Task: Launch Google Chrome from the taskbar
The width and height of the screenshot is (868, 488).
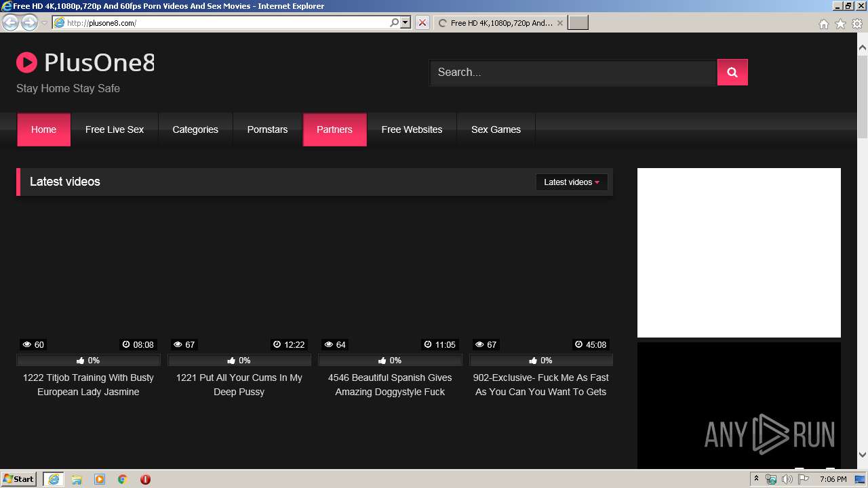Action: pos(123,479)
